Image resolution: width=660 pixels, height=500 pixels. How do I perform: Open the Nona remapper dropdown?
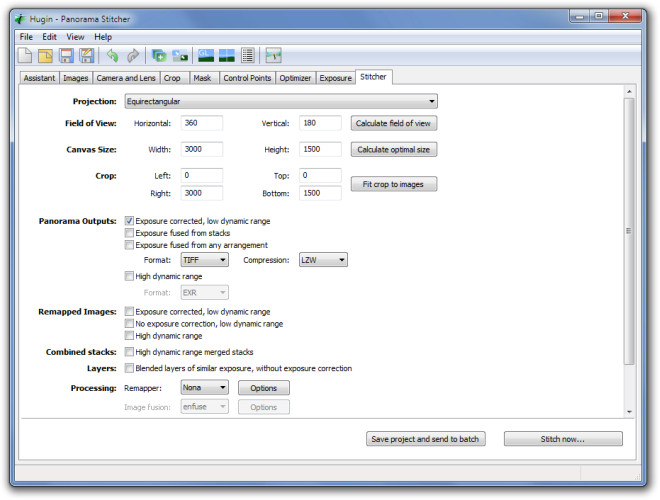coord(205,388)
